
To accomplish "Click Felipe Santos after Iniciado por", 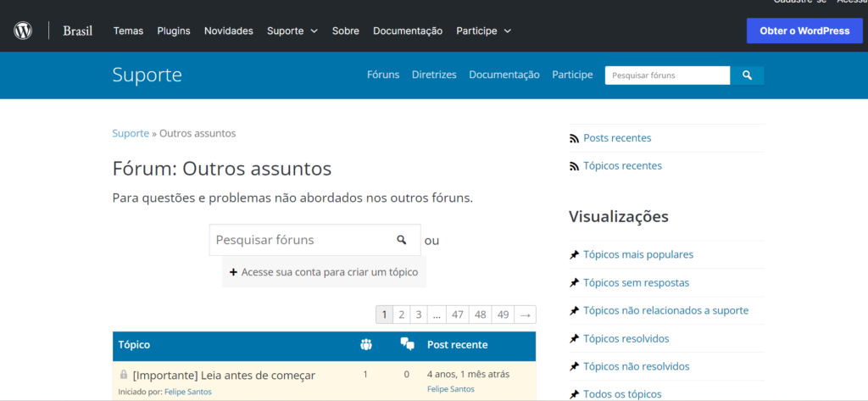I will click(x=187, y=392).
